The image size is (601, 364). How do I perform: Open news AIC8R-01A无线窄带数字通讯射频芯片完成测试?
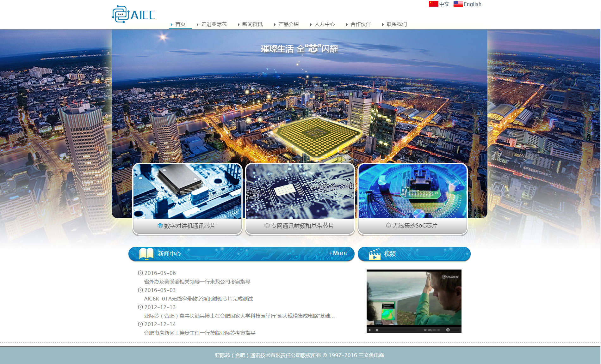198,299
